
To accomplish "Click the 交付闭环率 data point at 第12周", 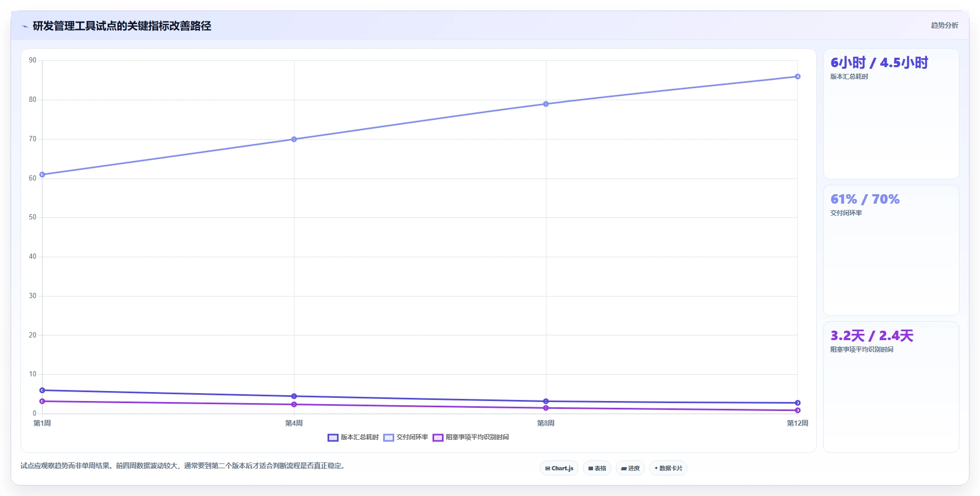I will 797,77.
